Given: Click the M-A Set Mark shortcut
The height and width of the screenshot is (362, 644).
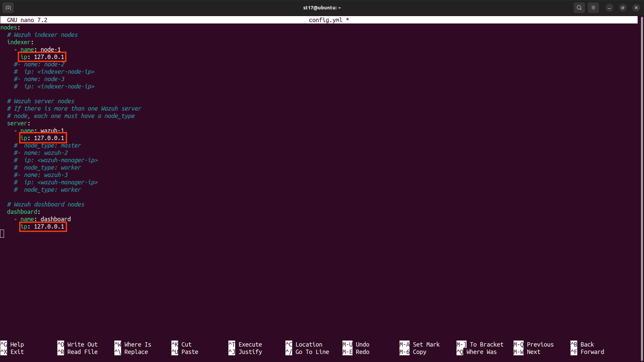Looking at the screenshot, I should (x=420, y=345).
